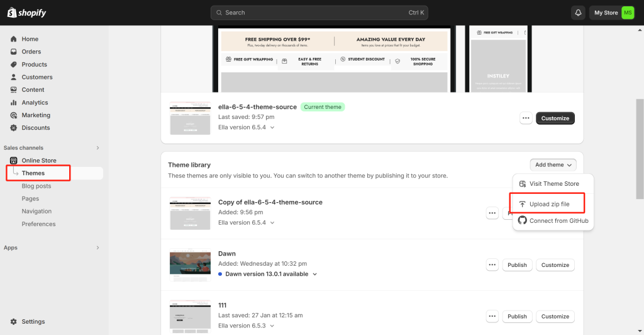644x335 pixels.
Task: Click the Copy of ella theme thumbnail
Action: tap(190, 213)
